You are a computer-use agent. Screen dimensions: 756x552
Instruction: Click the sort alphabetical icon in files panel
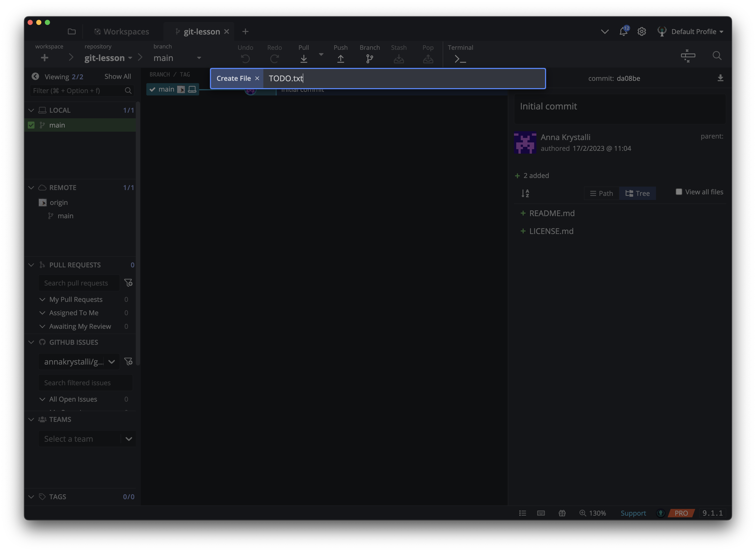click(525, 193)
